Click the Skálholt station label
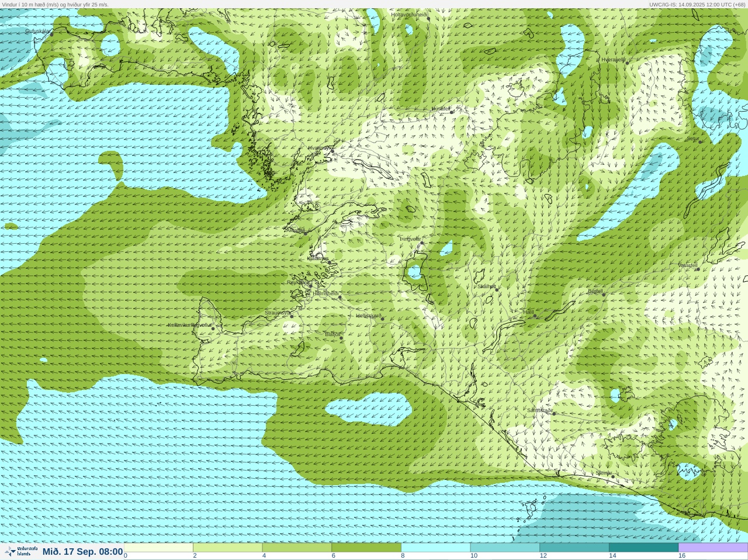748x560 pixels. click(x=487, y=286)
